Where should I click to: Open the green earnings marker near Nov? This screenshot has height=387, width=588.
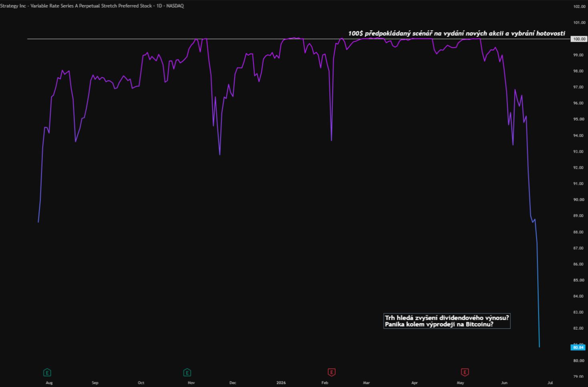click(x=187, y=373)
